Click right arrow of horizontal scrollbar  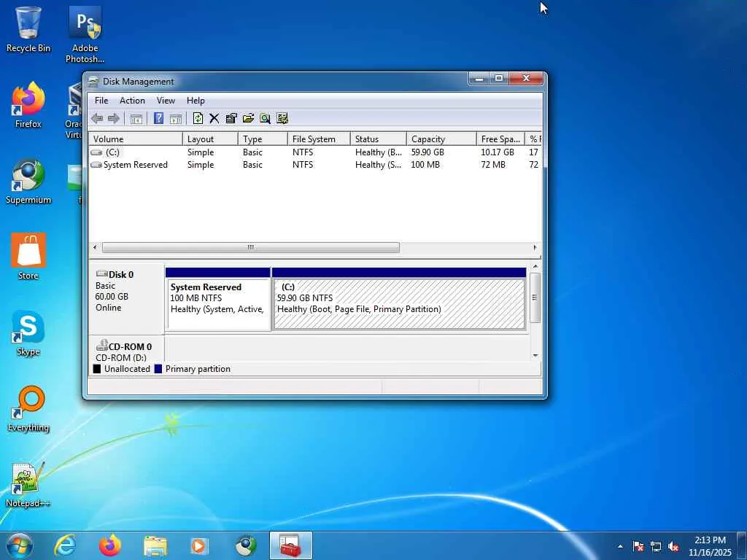coord(535,248)
